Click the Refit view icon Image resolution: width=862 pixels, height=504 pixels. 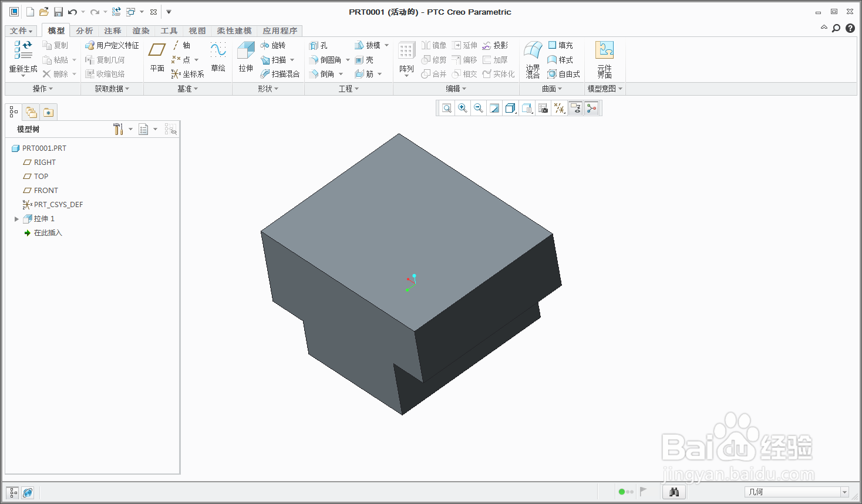coord(447,108)
